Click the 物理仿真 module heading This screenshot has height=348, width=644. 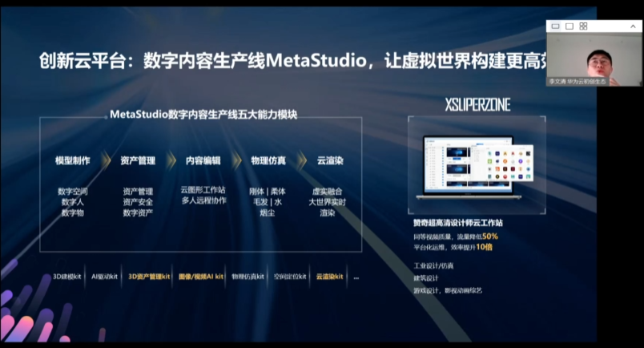[268, 160]
